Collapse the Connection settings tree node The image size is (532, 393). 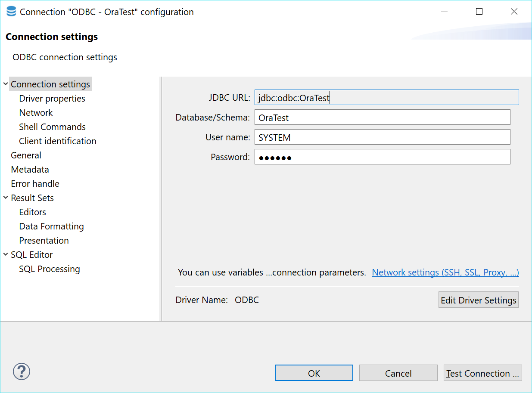coord(6,84)
